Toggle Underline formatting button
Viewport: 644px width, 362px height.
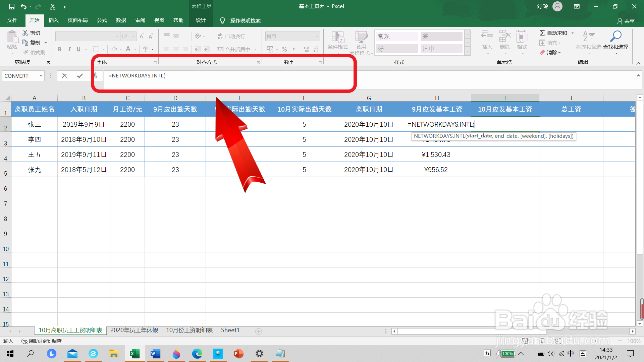tap(78, 49)
